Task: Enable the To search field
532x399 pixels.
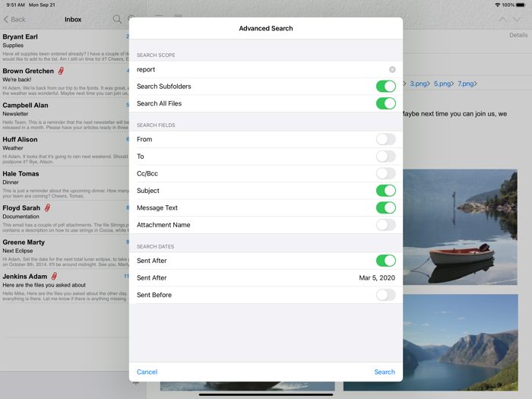Action: [x=386, y=157]
